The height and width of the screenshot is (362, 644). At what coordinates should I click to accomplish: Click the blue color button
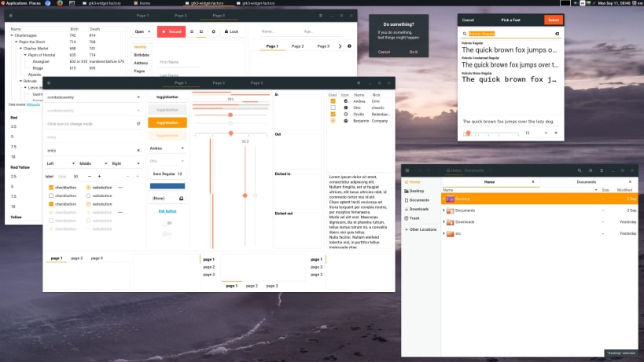click(x=167, y=186)
